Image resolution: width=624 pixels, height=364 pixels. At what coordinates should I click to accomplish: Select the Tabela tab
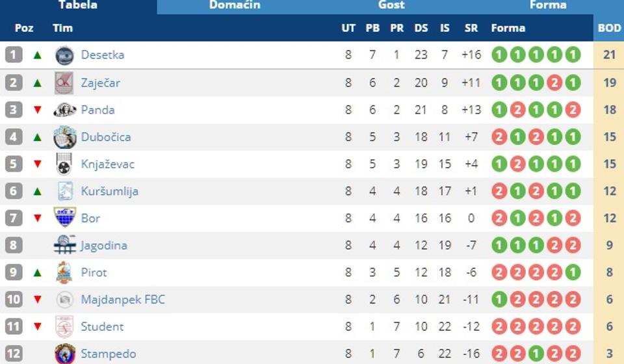pyautogui.click(x=78, y=5)
